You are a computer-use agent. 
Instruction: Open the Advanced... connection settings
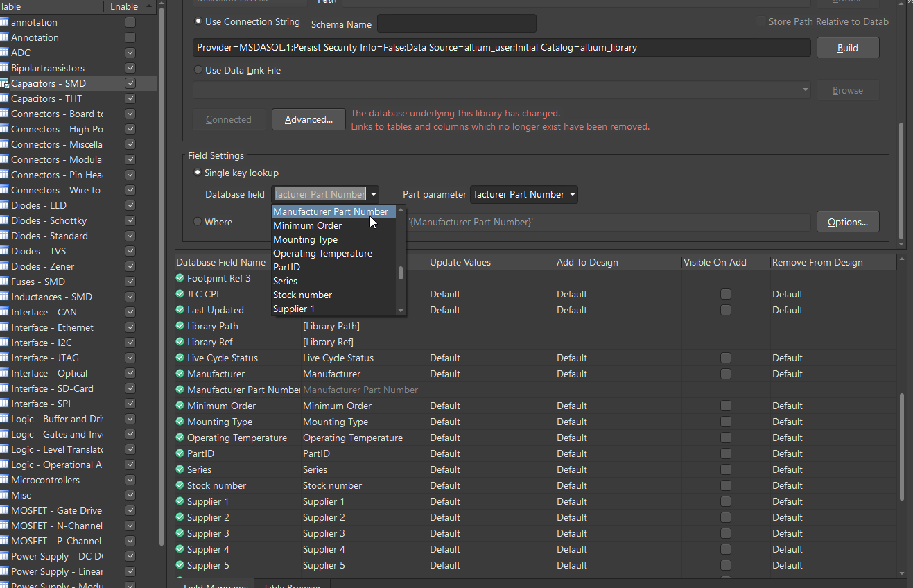(x=308, y=119)
